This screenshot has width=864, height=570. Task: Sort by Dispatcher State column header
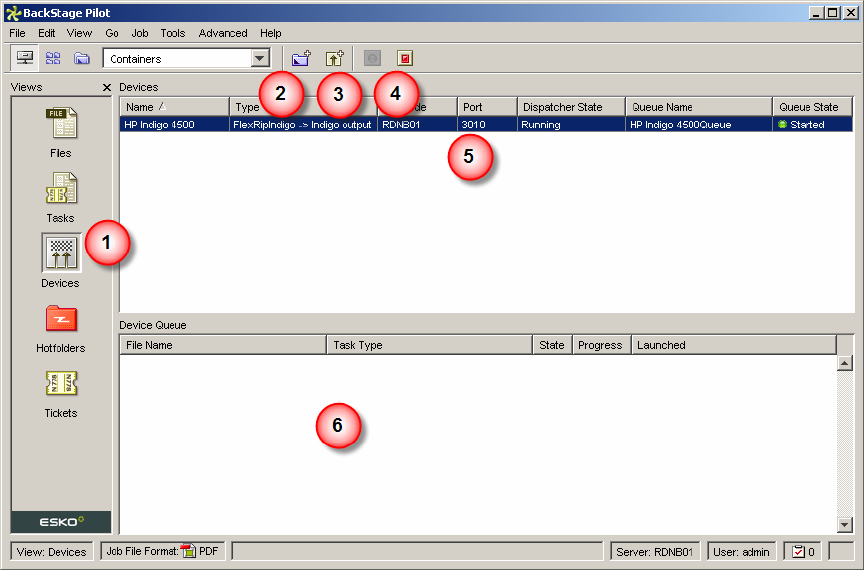tap(571, 107)
